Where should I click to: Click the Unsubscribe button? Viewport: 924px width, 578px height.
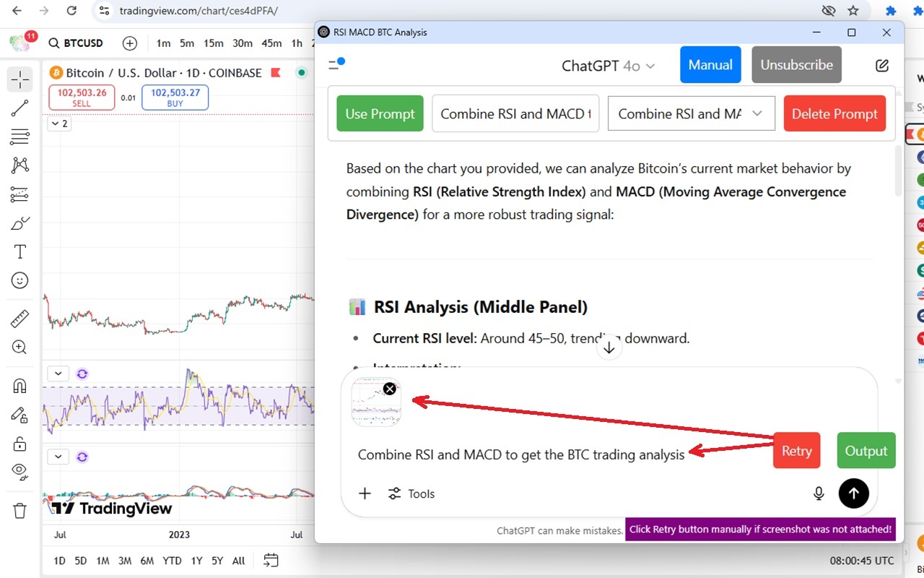[796, 64]
